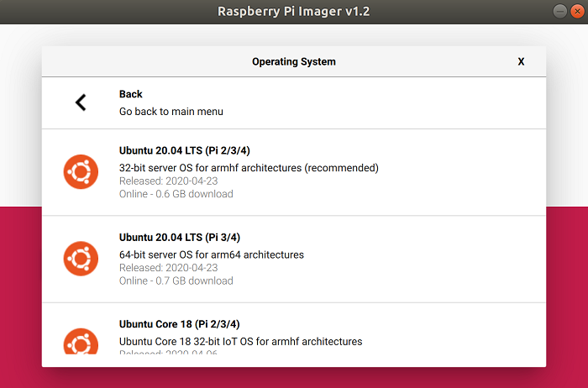Minimize the Raspberry Pi Imager window
The image size is (588, 388).
click(560, 12)
